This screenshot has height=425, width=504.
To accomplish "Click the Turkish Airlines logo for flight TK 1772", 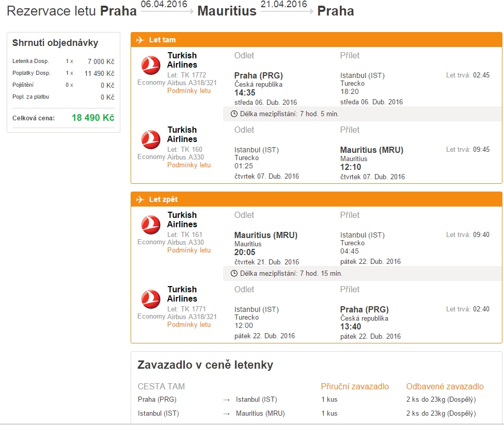I will [x=151, y=65].
